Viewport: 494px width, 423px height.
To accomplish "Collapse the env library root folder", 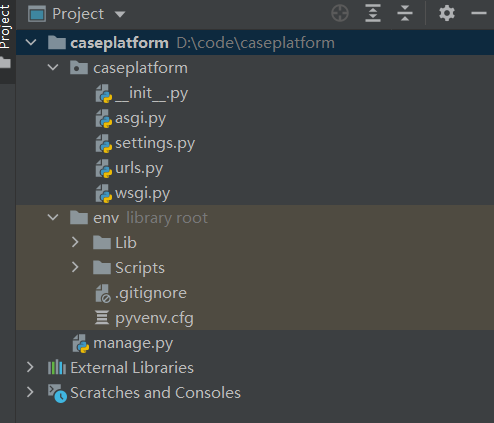I will pos(53,218).
